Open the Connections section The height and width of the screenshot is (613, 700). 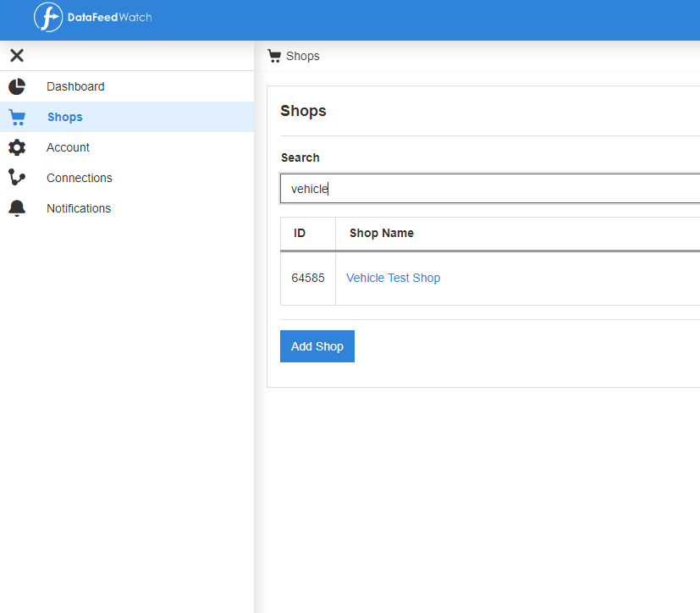(x=79, y=178)
